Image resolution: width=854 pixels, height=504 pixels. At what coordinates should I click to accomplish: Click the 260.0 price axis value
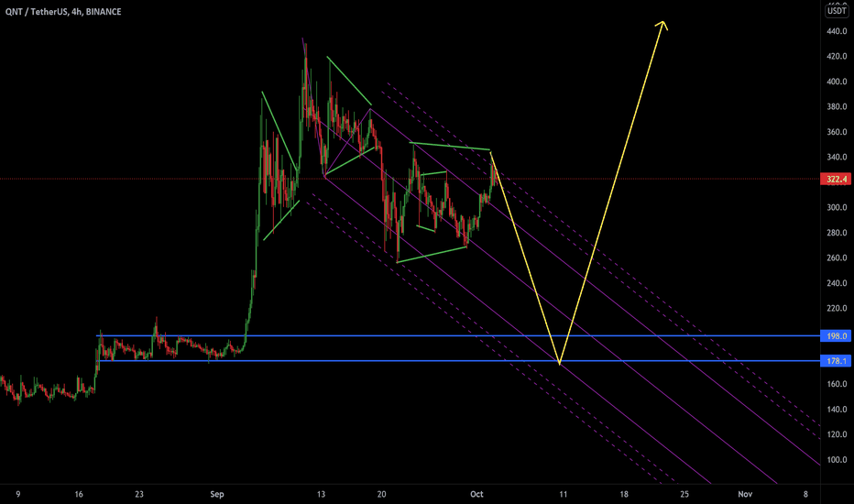coord(837,257)
